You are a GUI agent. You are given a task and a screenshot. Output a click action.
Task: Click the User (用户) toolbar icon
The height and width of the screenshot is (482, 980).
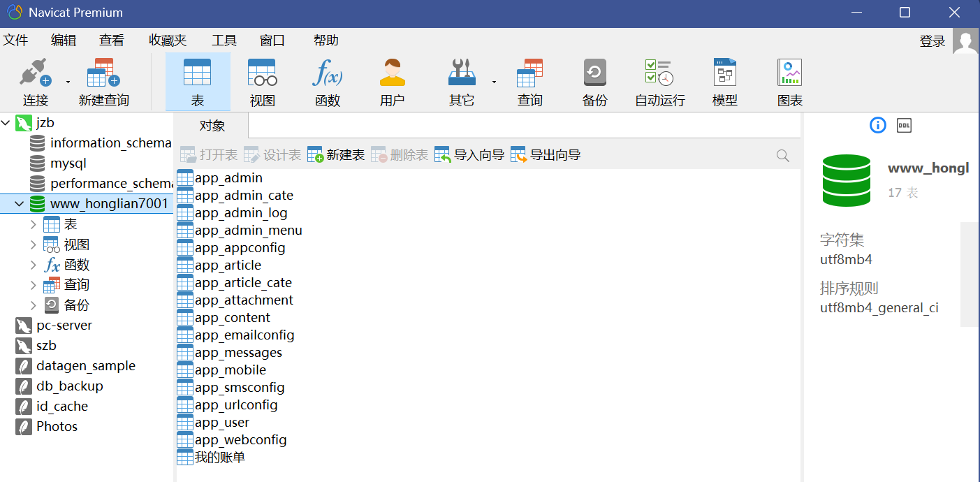pyautogui.click(x=392, y=73)
